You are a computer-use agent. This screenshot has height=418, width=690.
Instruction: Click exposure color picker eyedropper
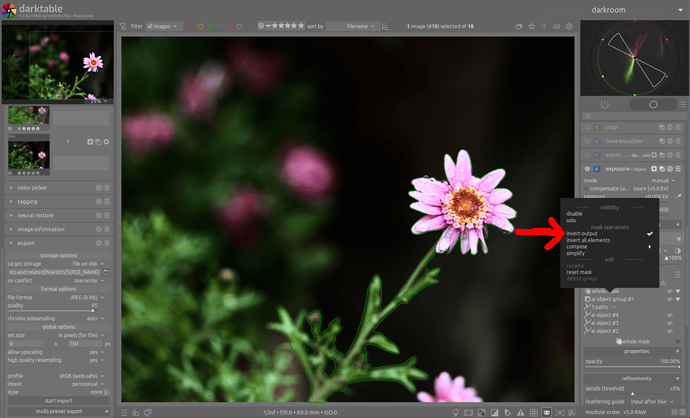pyautogui.click(x=679, y=196)
